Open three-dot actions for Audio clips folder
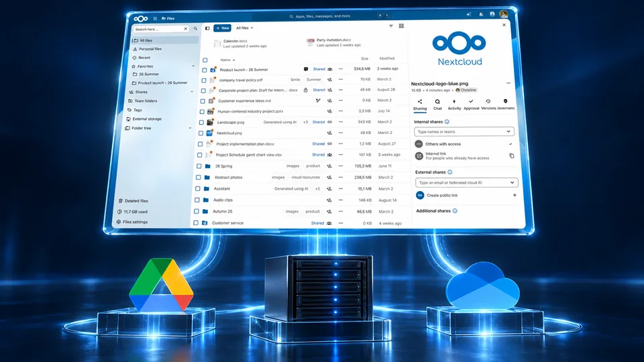Image resolution: width=644 pixels, height=362 pixels. (341, 200)
